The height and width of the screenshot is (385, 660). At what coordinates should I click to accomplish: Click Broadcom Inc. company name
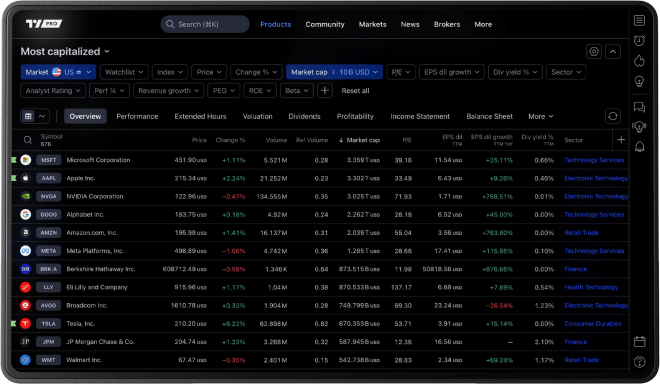click(87, 305)
